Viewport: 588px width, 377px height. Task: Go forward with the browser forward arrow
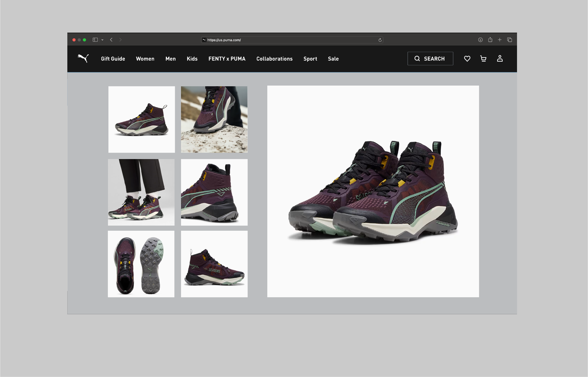pos(121,40)
